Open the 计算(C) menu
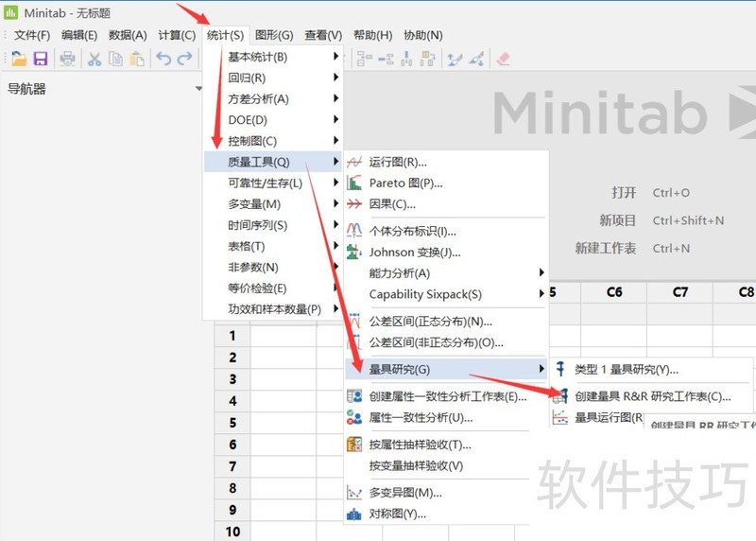 point(177,35)
